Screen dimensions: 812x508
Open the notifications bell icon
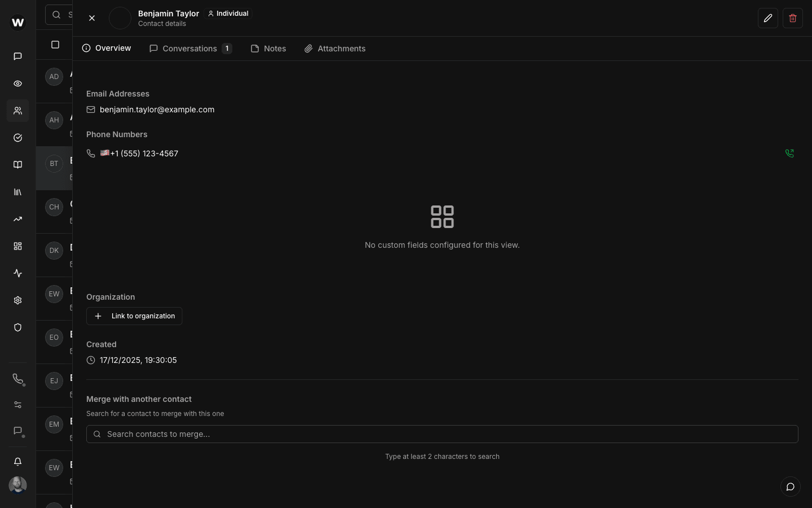(x=17, y=461)
